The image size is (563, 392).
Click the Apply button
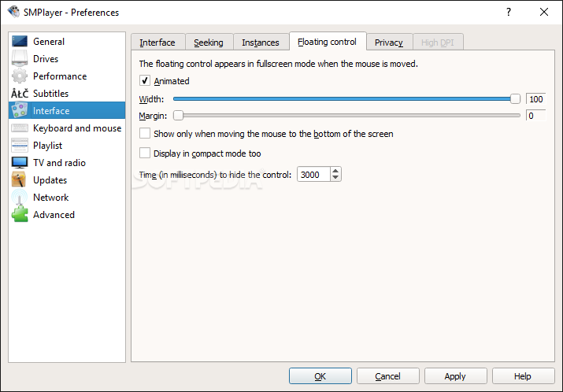(x=455, y=375)
